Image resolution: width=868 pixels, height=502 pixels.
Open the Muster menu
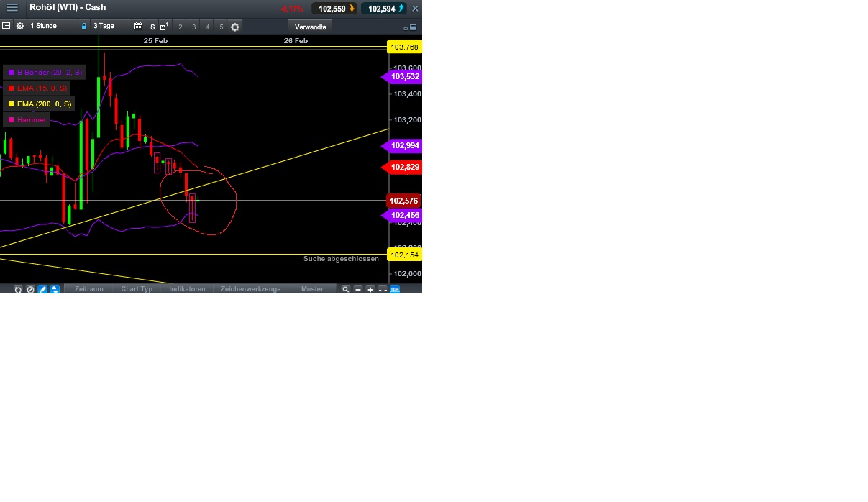[x=312, y=289]
